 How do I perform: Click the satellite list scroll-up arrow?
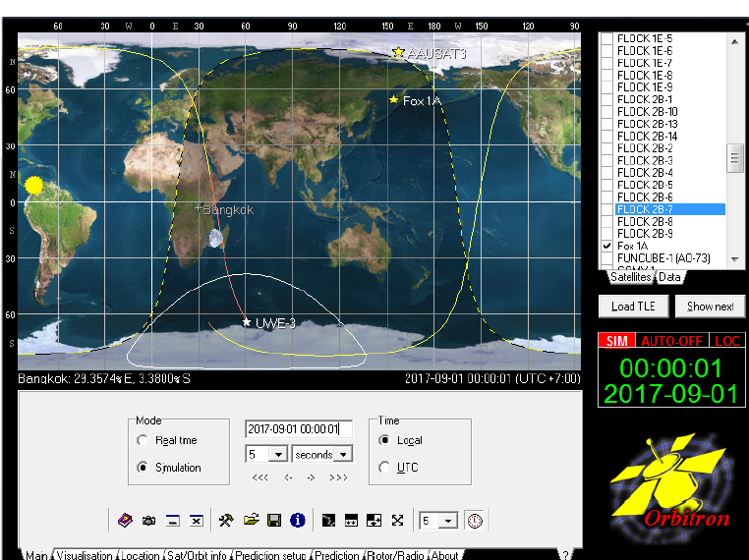734,41
